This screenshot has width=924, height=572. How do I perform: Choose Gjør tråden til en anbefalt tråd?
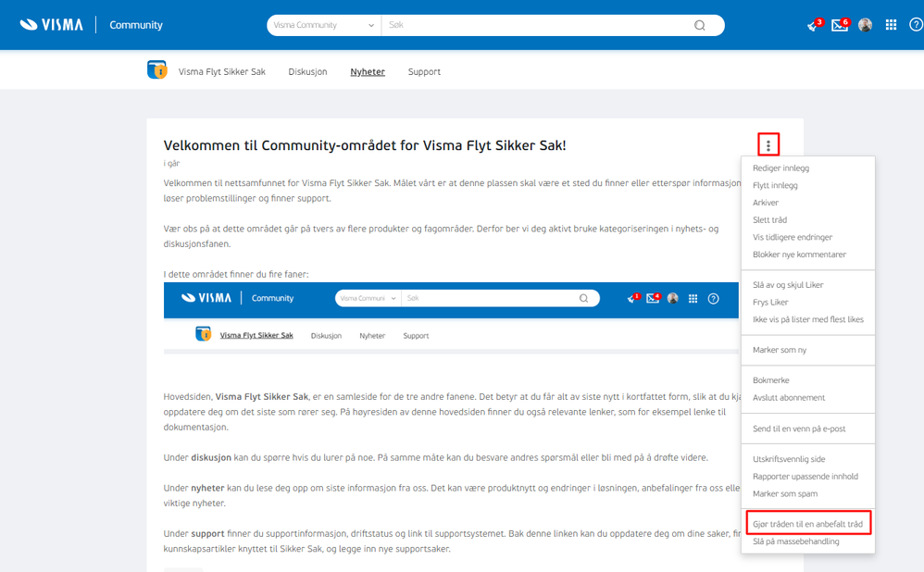click(x=807, y=524)
